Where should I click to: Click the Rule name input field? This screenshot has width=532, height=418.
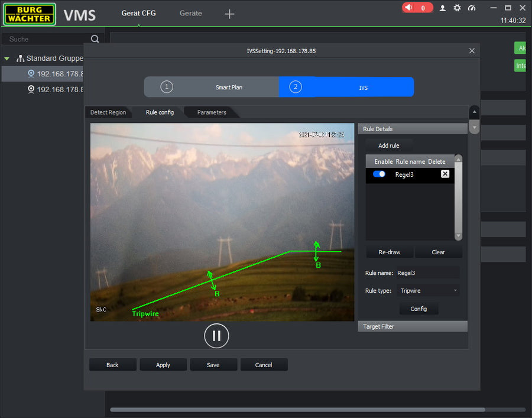[x=427, y=273]
